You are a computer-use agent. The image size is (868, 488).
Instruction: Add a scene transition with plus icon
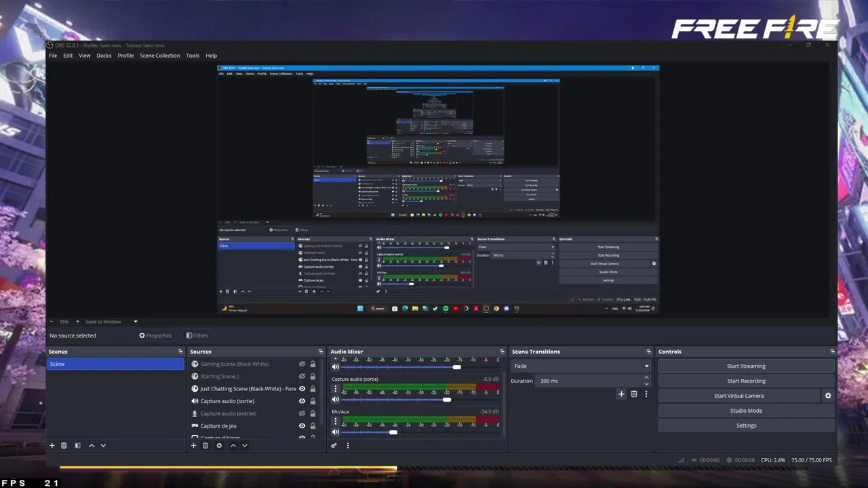click(621, 394)
